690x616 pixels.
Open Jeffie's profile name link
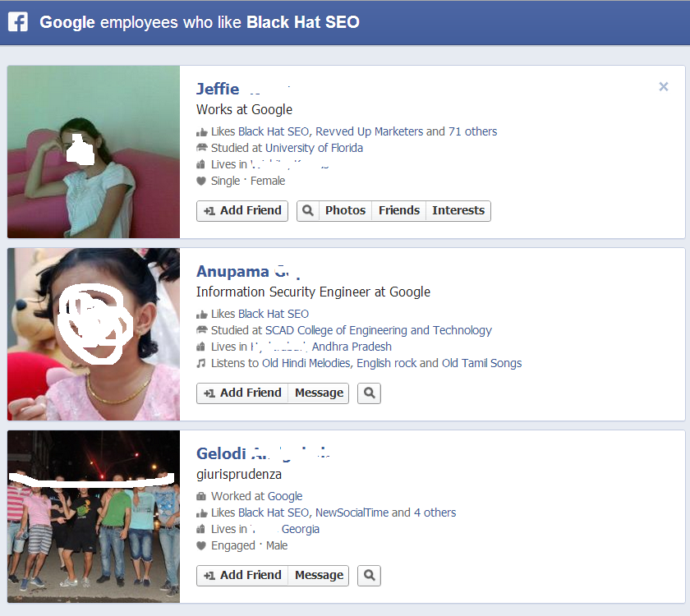click(x=218, y=89)
